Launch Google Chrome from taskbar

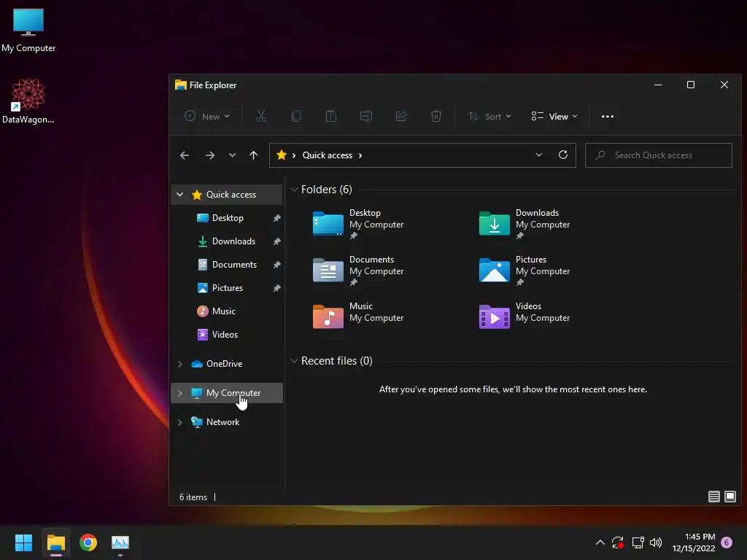pos(88,542)
